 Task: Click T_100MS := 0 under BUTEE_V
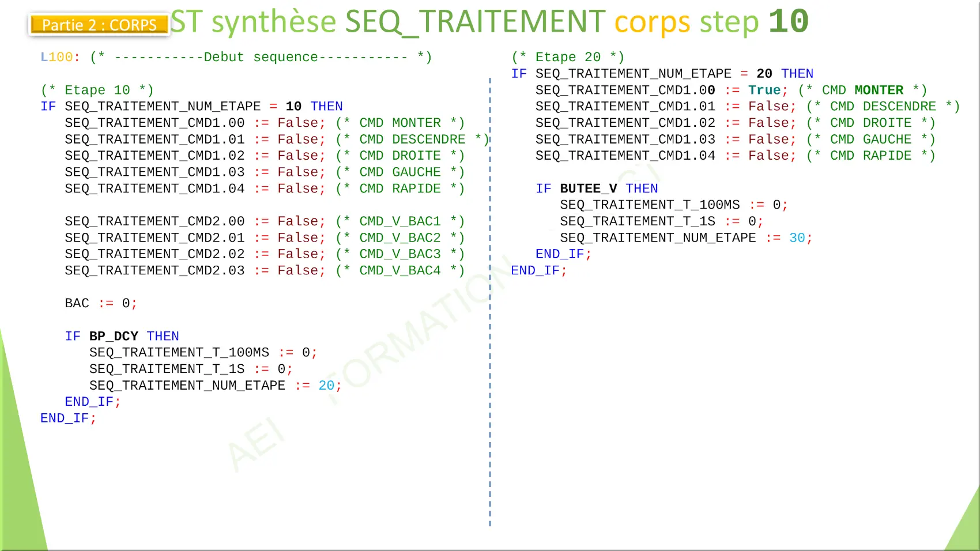[674, 205]
